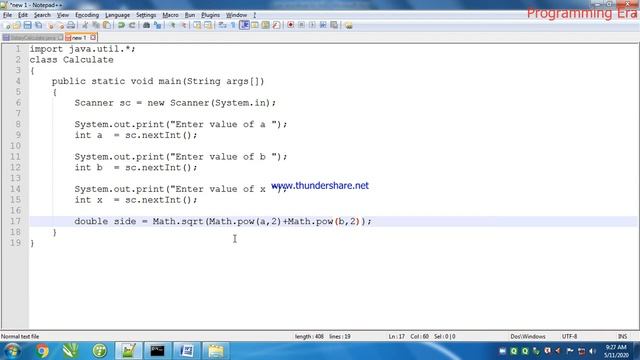
Task: Open the Search menu
Action: 42,15
